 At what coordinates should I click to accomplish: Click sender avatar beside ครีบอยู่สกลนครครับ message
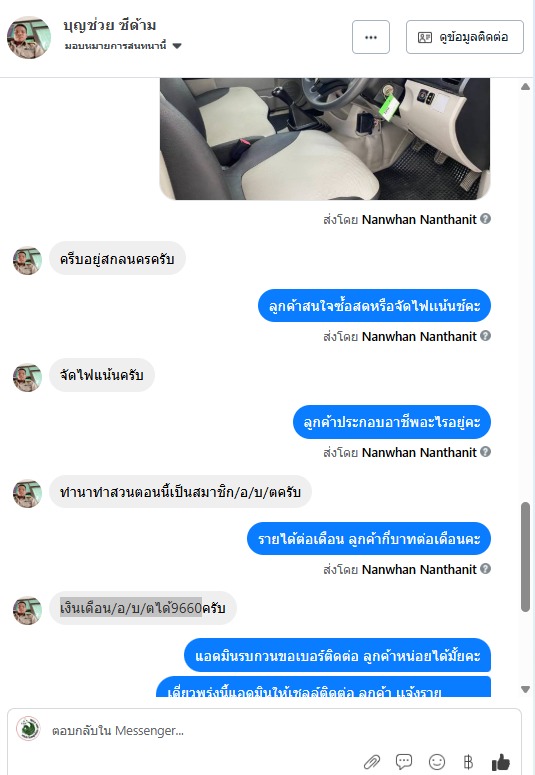coord(27,260)
